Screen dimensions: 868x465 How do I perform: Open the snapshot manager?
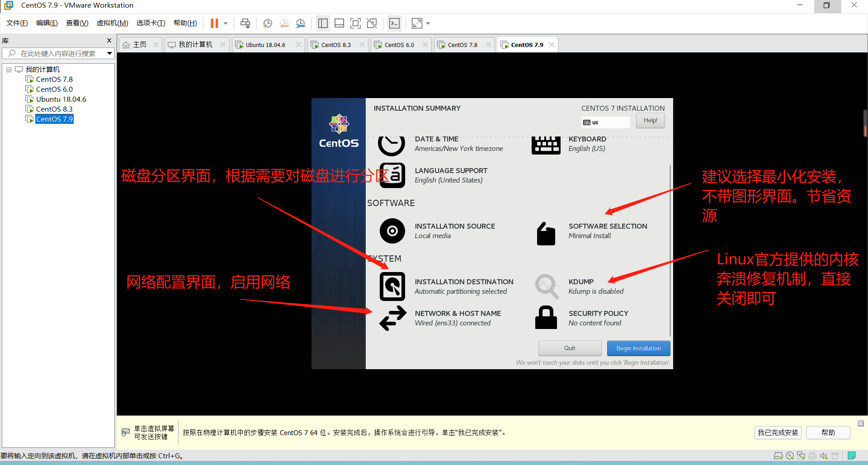[x=301, y=23]
